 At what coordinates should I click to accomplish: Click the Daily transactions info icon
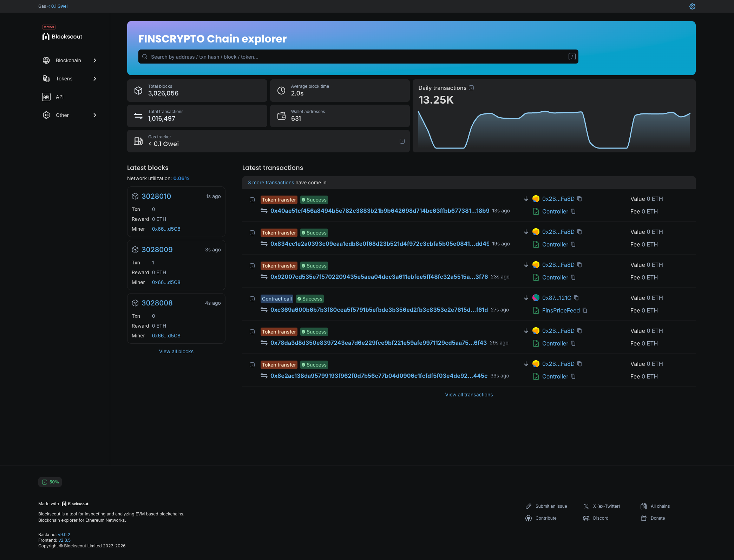[x=471, y=88]
